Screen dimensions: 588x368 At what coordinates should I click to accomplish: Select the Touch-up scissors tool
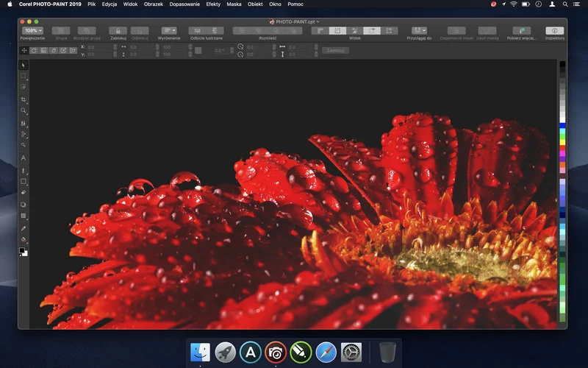pyautogui.click(x=24, y=134)
